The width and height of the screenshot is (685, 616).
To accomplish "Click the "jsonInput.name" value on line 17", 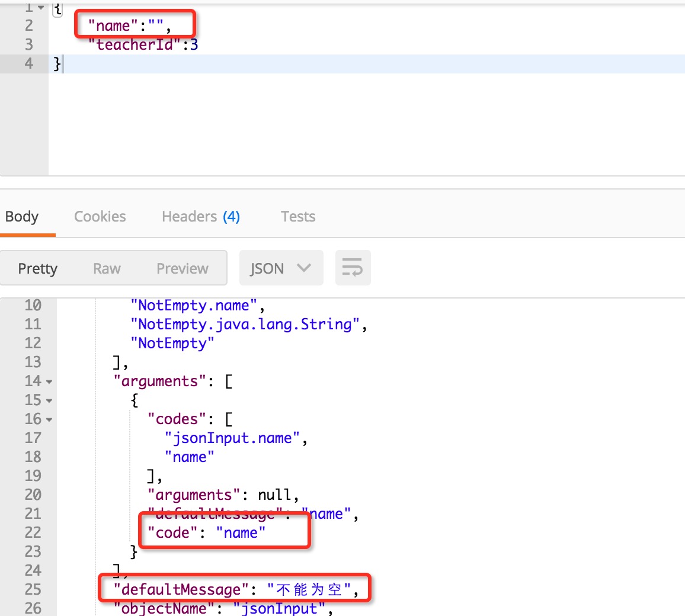I will 232,438.
